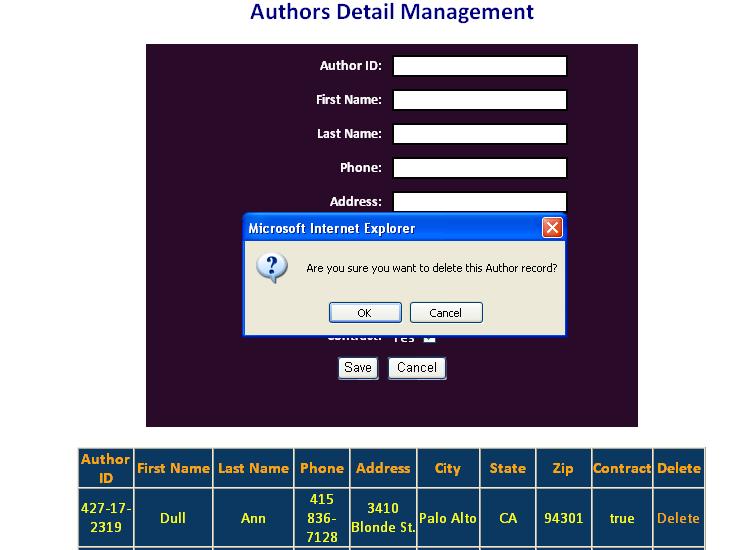The height and width of the screenshot is (550, 755).
Task: Click the Delete column header
Action: point(679,468)
